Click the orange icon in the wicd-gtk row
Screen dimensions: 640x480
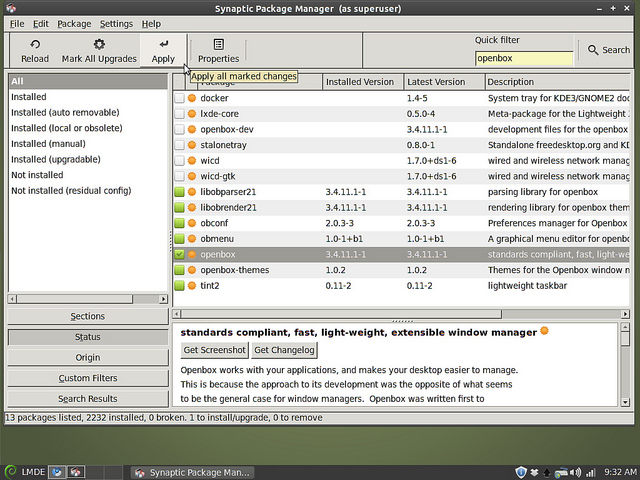click(x=192, y=176)
